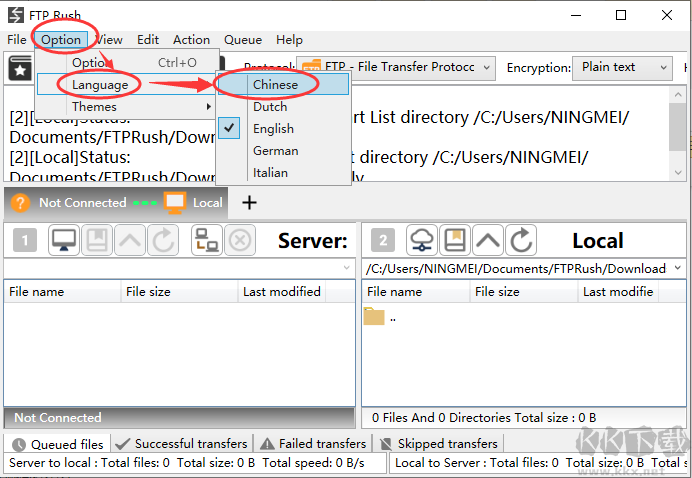Open the File menu
The height and width of the screenshot is (478, 692).
(17, 40)
